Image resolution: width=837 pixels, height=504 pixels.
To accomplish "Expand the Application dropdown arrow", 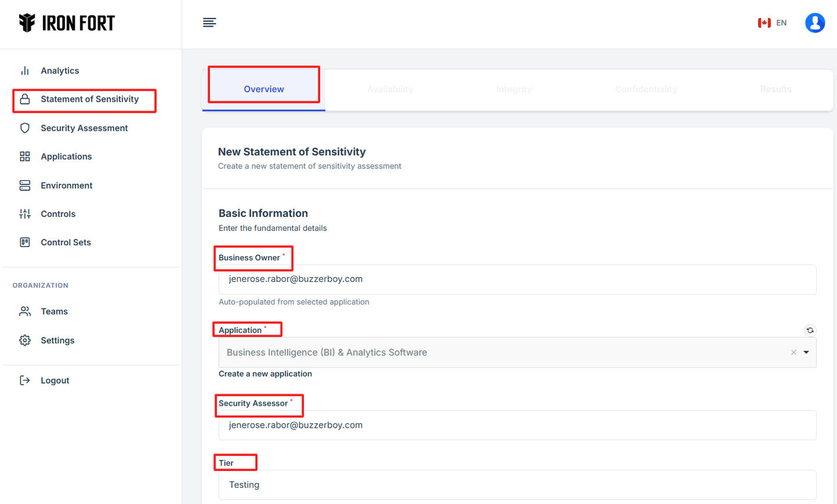I will click(x=806, y=352).
